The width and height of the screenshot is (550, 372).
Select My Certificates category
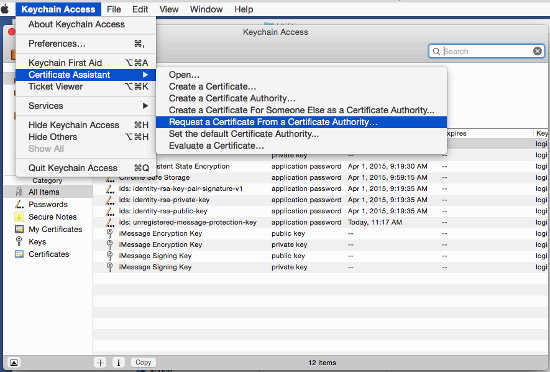(x=48, y=229)
